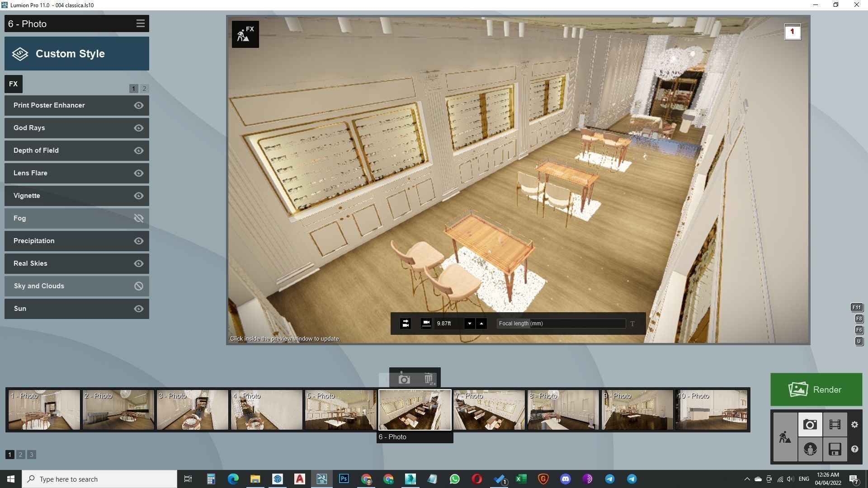Switch to Build mode icon
The width and height of the screenshot is (868, 488).
tap(785, 437)
